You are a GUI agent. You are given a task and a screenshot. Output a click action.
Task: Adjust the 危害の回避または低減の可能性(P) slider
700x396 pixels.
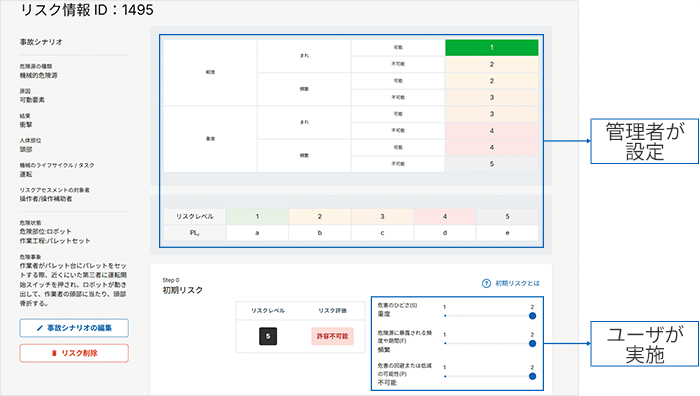[x=489, y=376]
